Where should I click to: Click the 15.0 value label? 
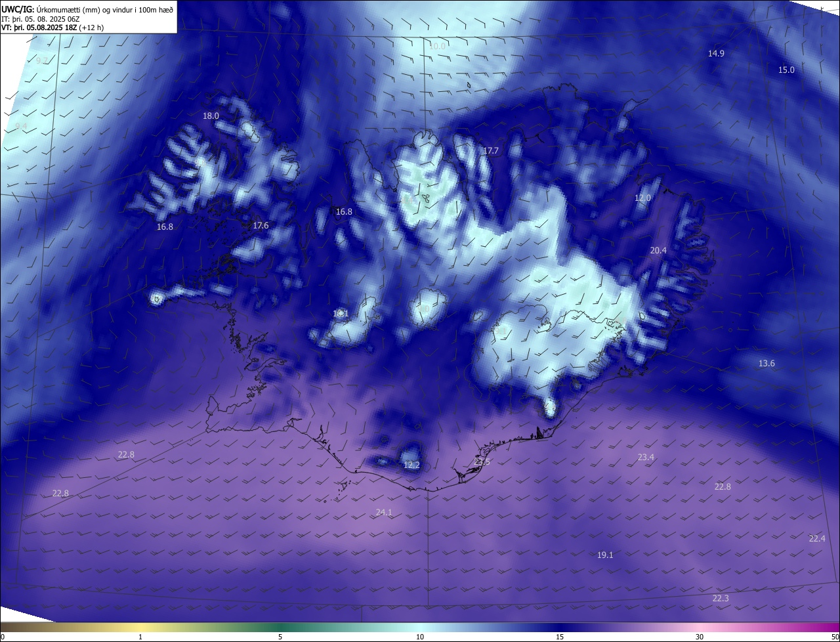(786, 70)
